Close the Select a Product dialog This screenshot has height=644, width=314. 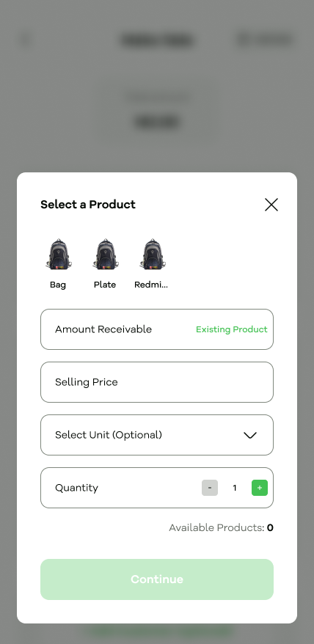click(271, 205)
